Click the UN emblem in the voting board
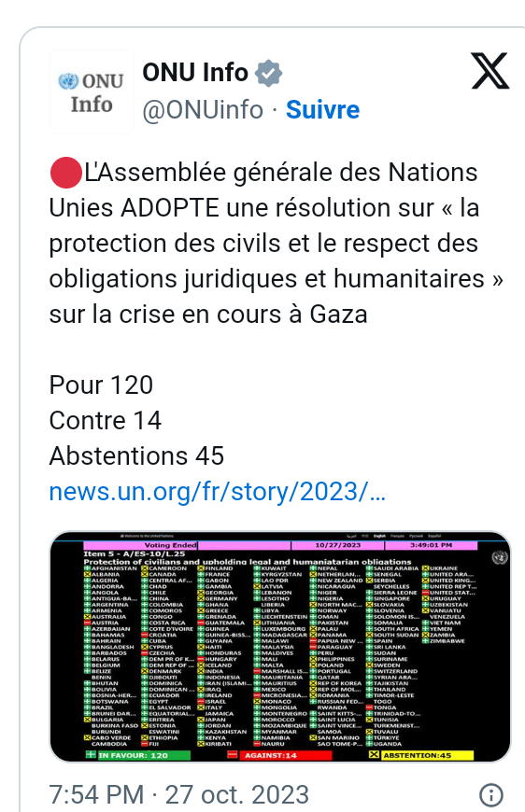Screen dimensions: 525x812 (500, 557)
